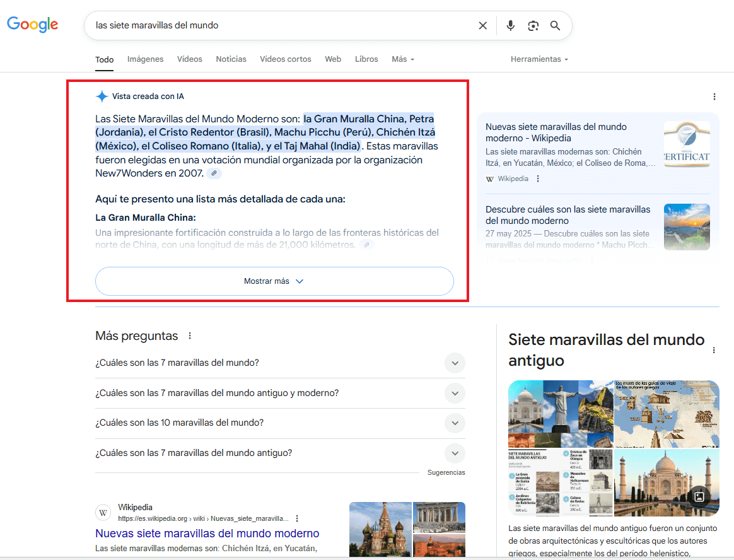
Task: Click the Siete maravillas del mundo antiguo heading
Action: [x=606, y=350]
